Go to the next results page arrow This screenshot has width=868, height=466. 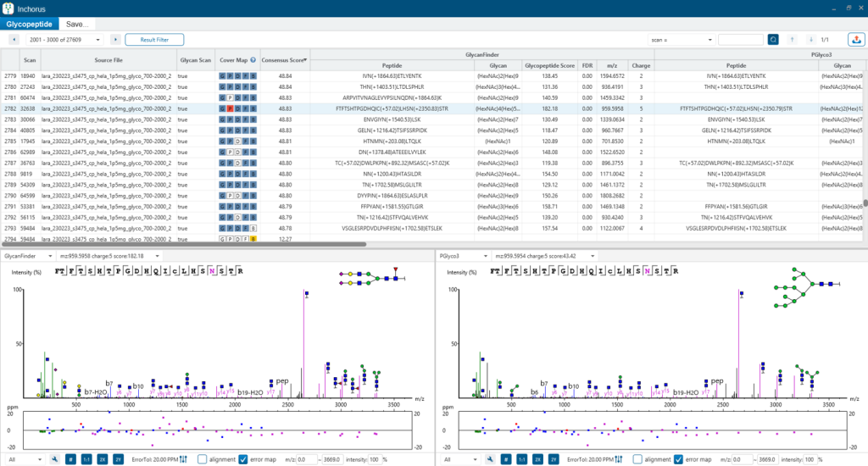tap(115, 39)
